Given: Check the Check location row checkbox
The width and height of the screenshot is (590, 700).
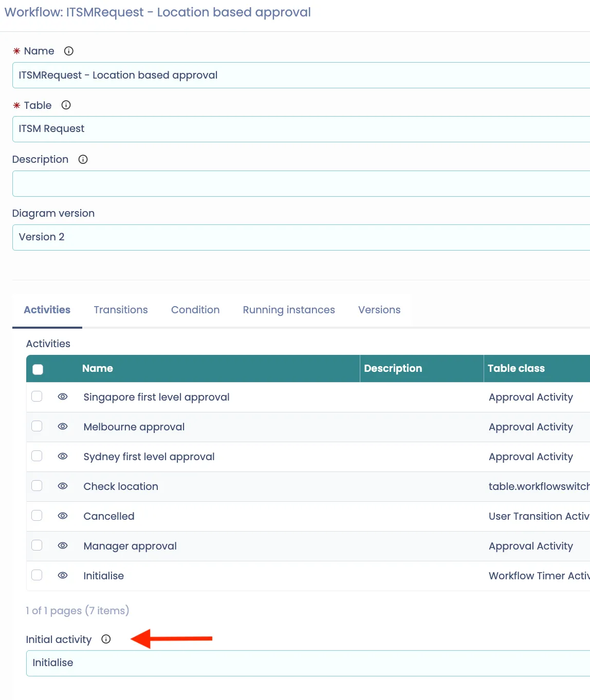Looking at the screenshot, I should [x=37, y=486].
